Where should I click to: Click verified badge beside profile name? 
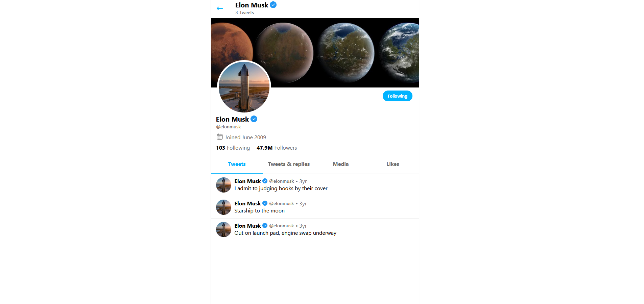(254, 119)
